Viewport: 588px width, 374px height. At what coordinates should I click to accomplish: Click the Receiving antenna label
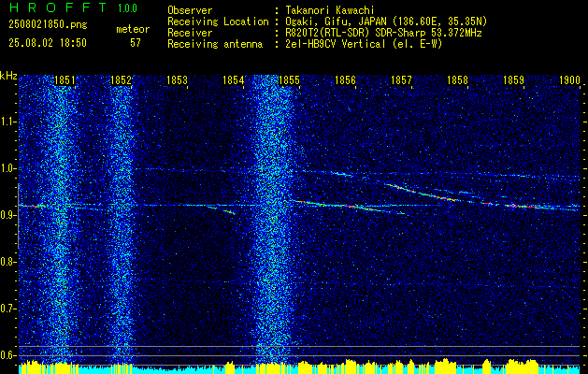[x=215, y=44]
